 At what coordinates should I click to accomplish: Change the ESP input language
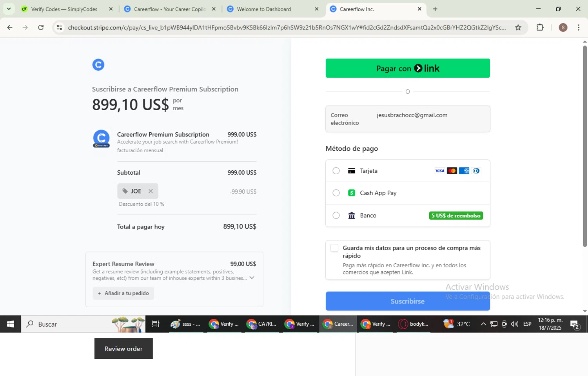click(527, 324)
